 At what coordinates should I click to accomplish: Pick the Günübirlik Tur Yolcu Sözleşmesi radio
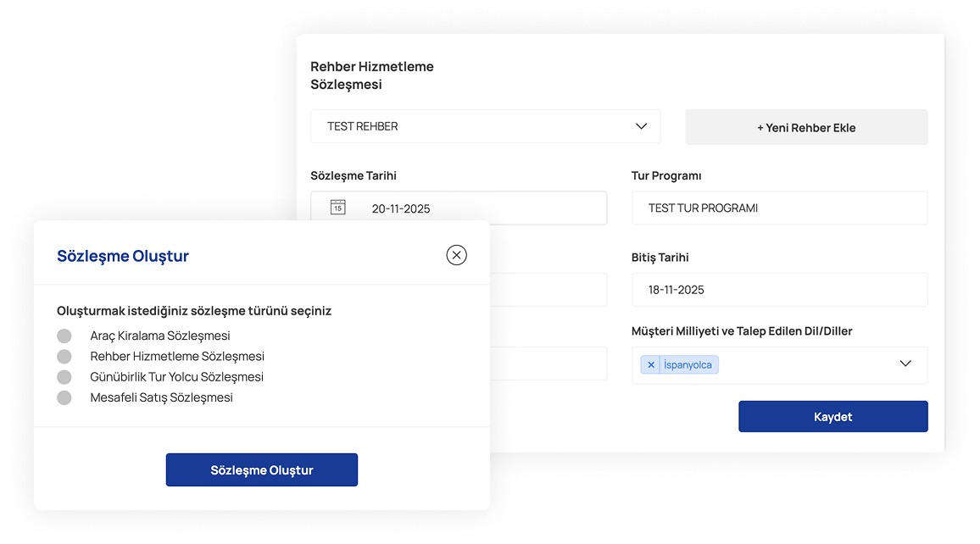[x=64, y=377]
